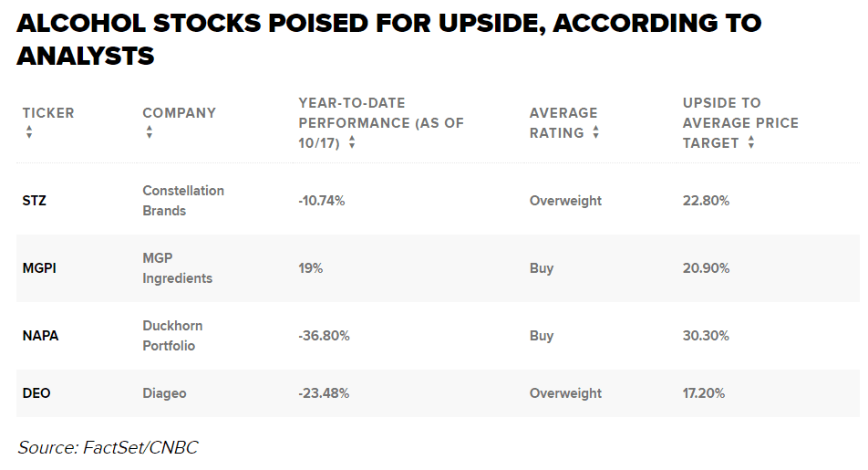This screenshot has height=470, width=868.
Task: Click Constellation Brands company name
Action: pos(182,201)
